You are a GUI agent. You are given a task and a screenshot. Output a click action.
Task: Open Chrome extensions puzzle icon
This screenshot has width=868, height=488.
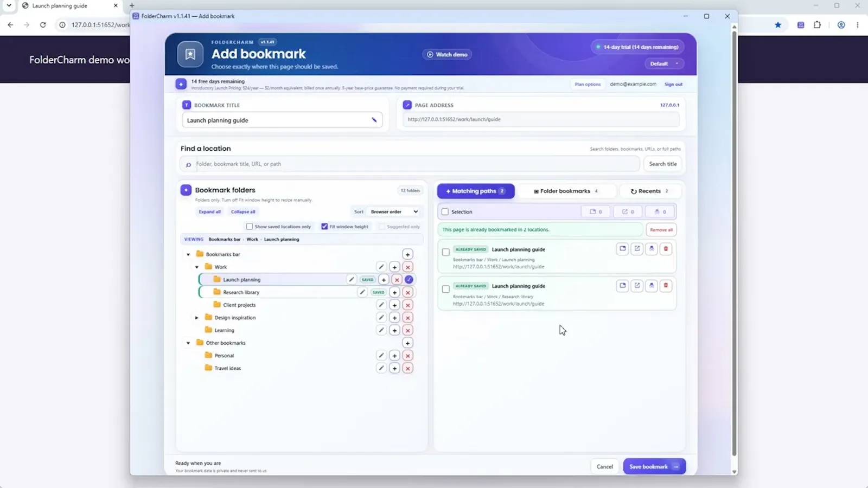[817, 25]
